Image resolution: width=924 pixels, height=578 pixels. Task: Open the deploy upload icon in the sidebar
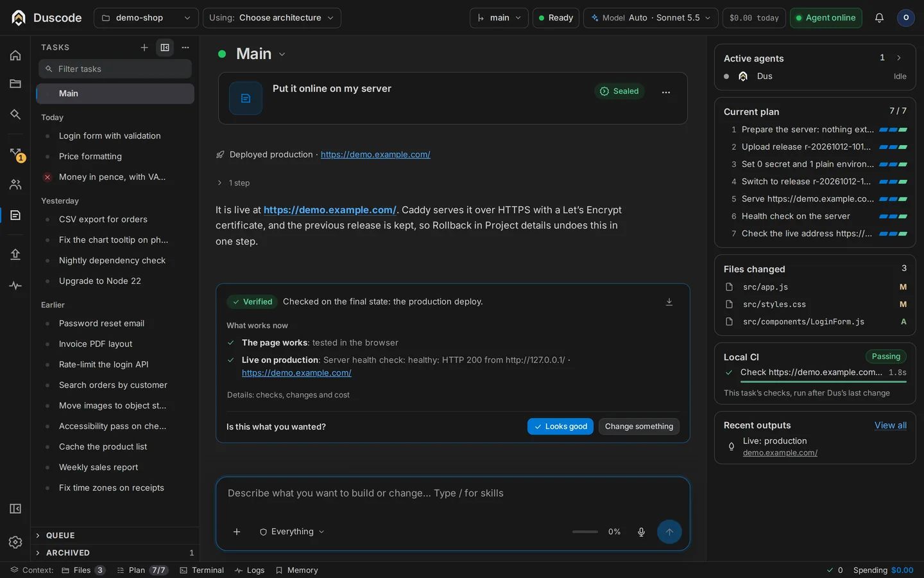coord(15,254)
